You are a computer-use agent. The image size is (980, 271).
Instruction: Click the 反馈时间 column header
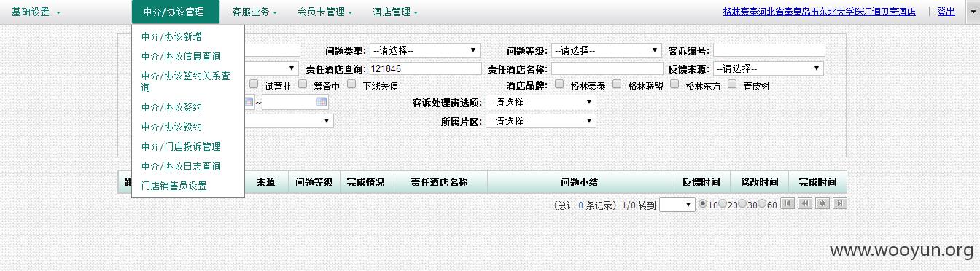click(701, 182)
